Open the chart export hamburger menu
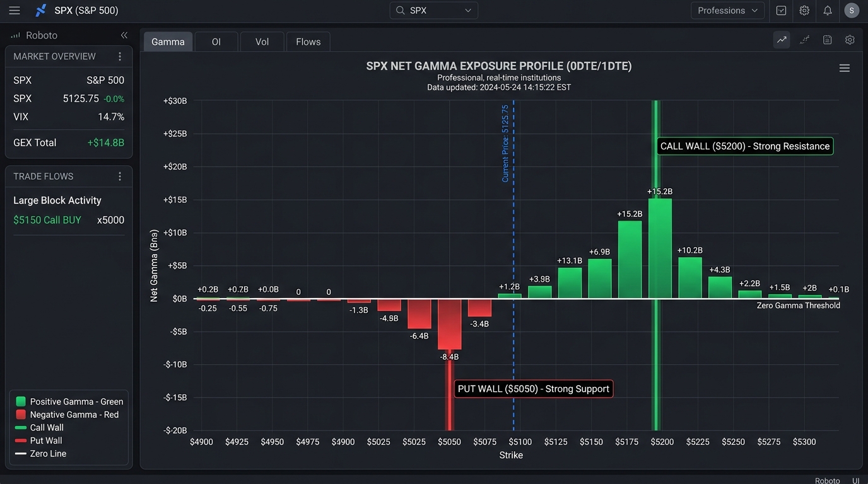 click(x=845, y=68)
